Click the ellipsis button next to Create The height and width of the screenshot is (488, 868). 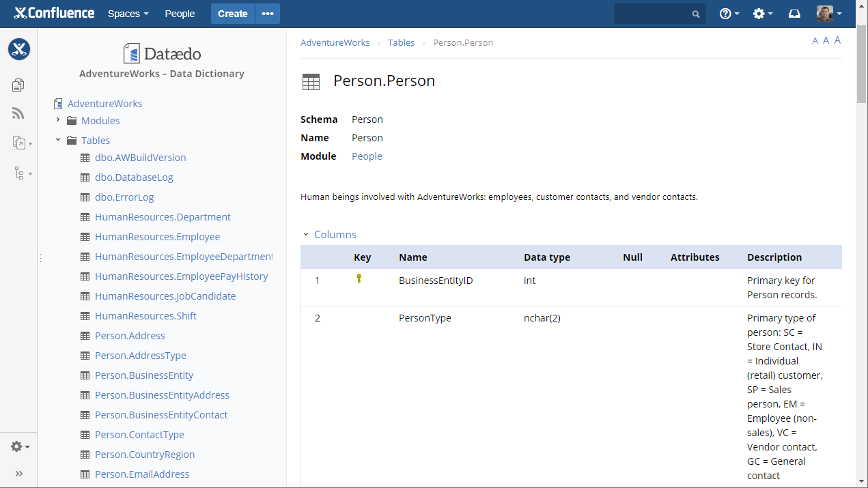(267, 14)
